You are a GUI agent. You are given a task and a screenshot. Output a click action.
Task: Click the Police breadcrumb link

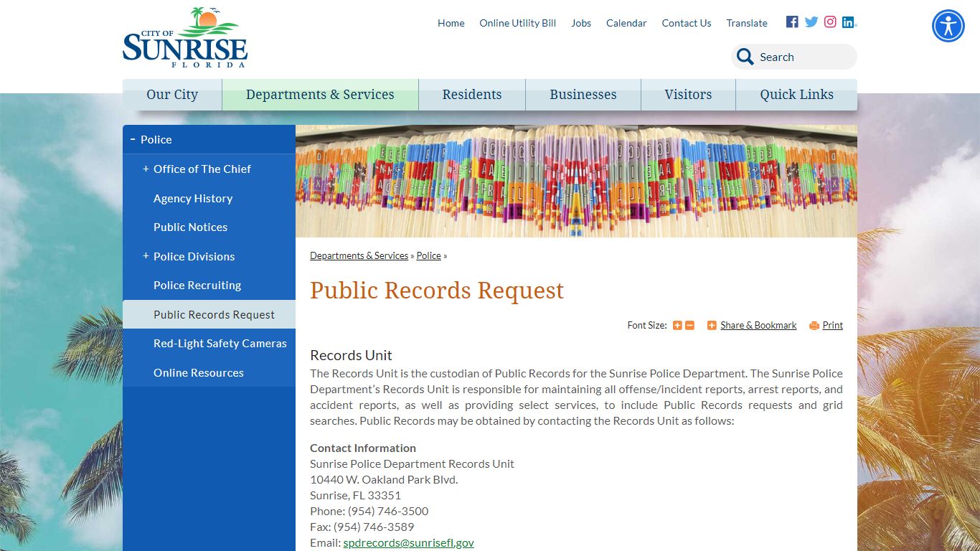[429, 255]
